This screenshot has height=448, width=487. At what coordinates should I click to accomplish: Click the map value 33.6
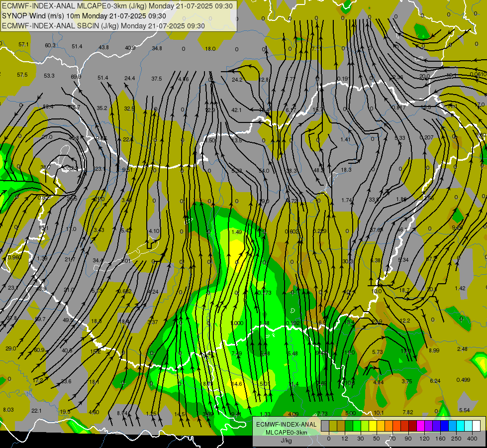click(x=66, y=381)
